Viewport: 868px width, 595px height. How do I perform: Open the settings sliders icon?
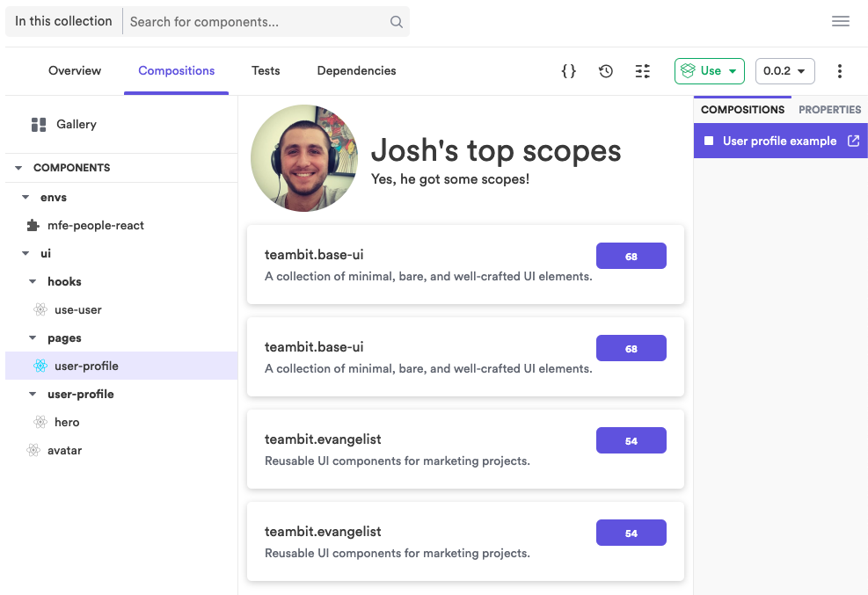pyautogui.click(x=642, y=71)
